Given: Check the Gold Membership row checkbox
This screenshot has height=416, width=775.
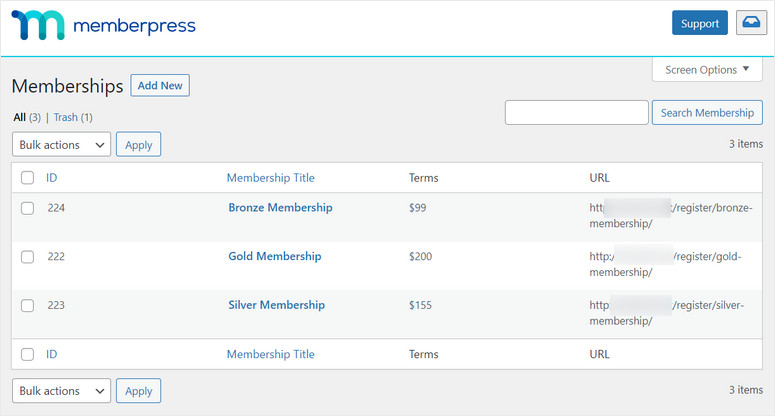Looking at the screenshot, I should (x=27, y=257).
